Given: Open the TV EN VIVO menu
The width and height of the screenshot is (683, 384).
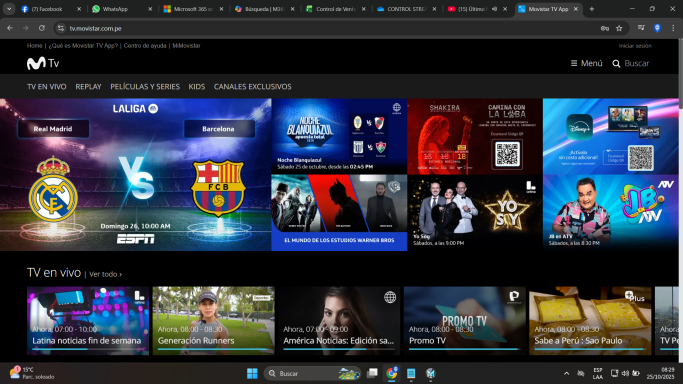Looking at the screenshot, I should tap(47, 87).
